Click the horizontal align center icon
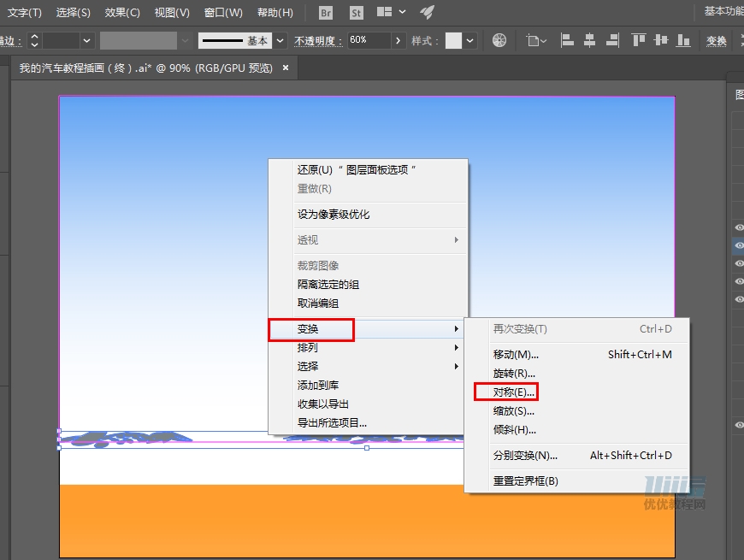The image size is (744, 560). click(x=590, y=40)
